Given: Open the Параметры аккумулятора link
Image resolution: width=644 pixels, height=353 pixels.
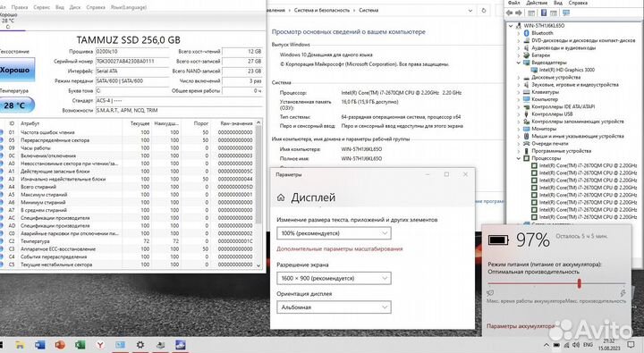Looking at the screenshot, I should pos(520,326).
